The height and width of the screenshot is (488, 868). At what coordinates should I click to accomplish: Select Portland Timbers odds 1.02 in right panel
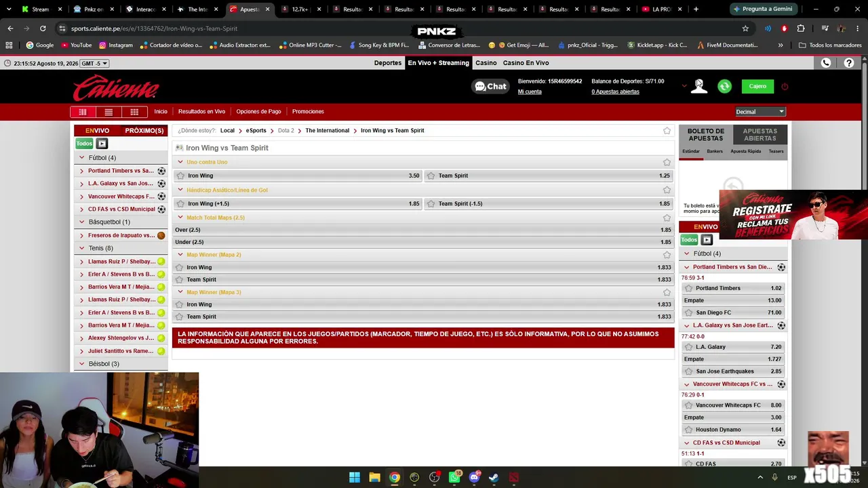pos(734,288)
